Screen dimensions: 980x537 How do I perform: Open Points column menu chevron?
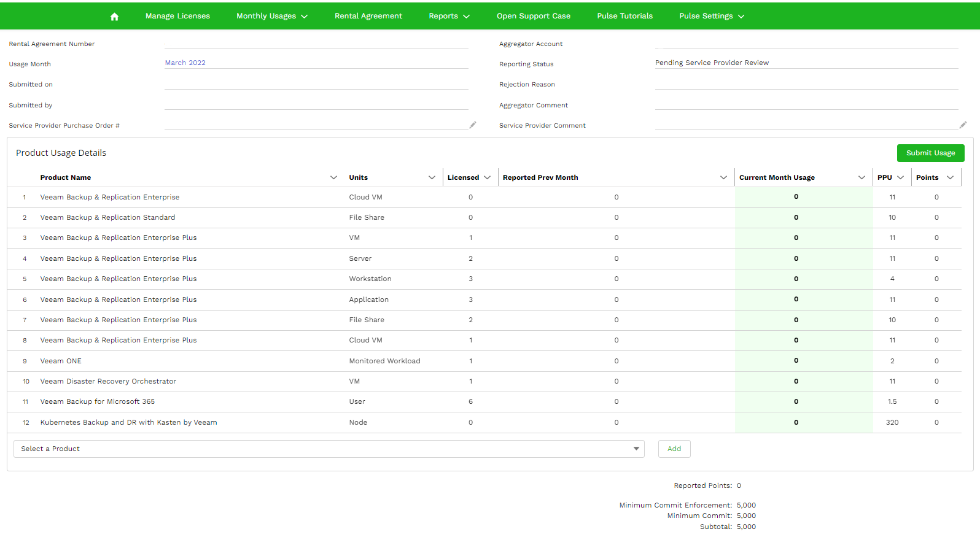pyautogui.click(x=951, y=178)
